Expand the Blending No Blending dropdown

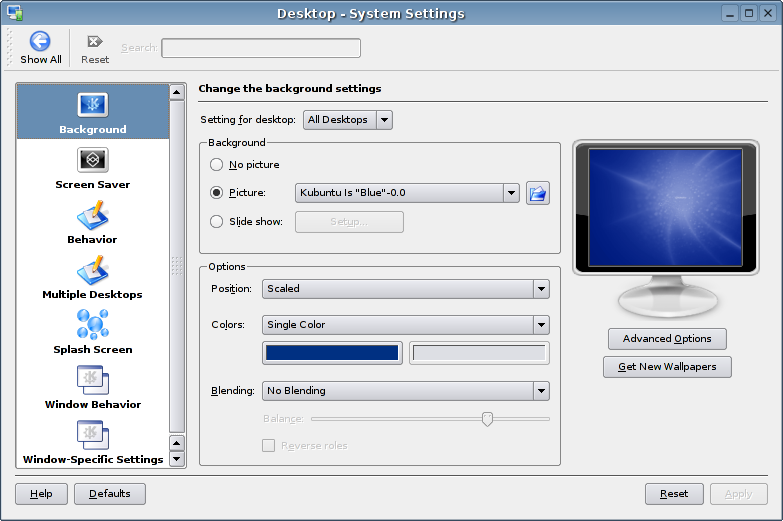point(405,391)
